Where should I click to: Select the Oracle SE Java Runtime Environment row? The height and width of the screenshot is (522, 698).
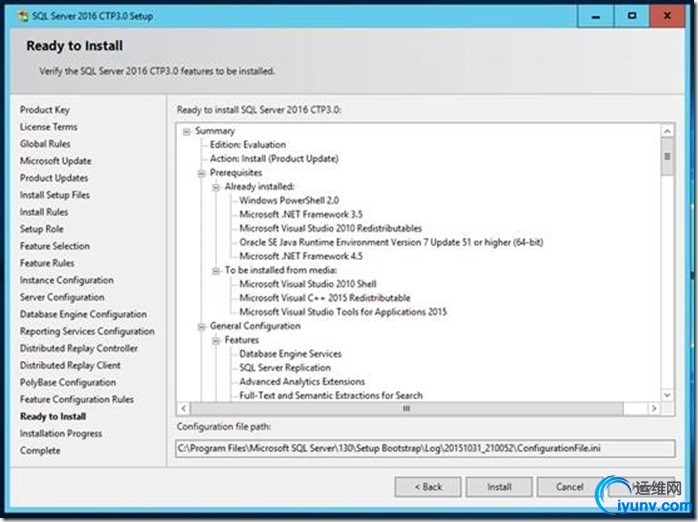point(391,242)
